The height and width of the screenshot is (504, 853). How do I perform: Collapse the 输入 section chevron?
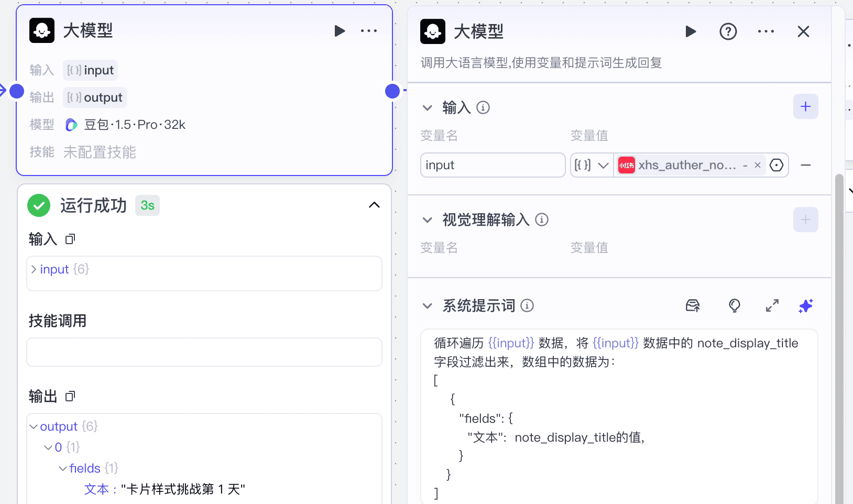click(x=428, y=107)
